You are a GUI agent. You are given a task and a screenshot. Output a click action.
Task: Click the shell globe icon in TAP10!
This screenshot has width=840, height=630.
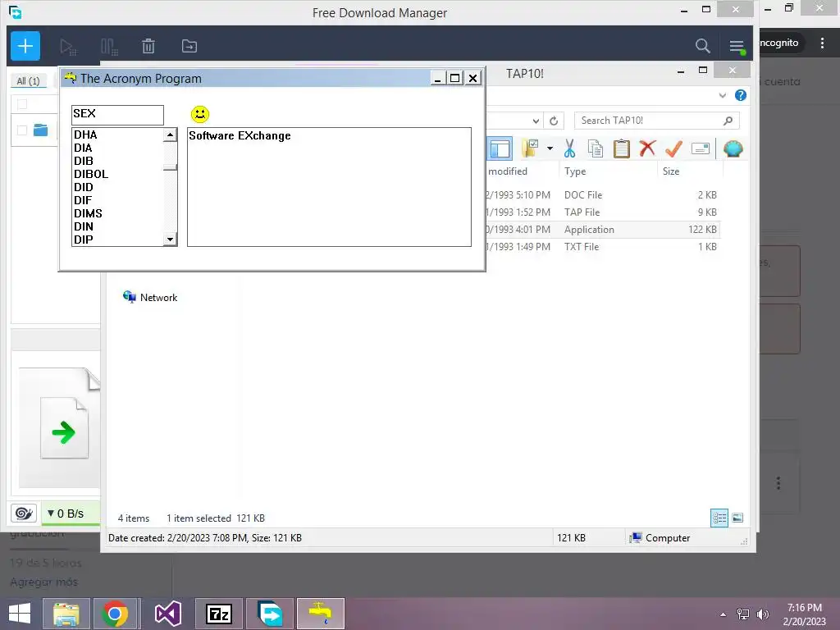coord(733,148)
